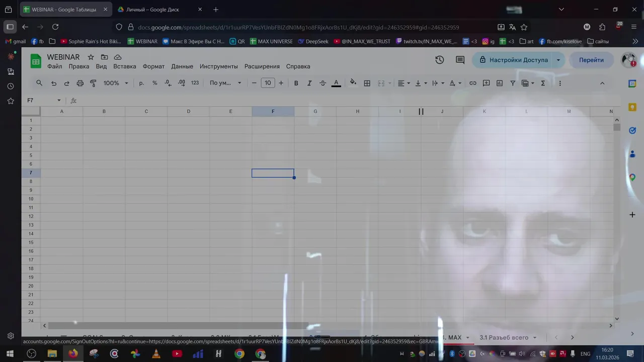The image size is (644, 362).
Task: Decrease font size with minus button
Action: tap(254, 83)
